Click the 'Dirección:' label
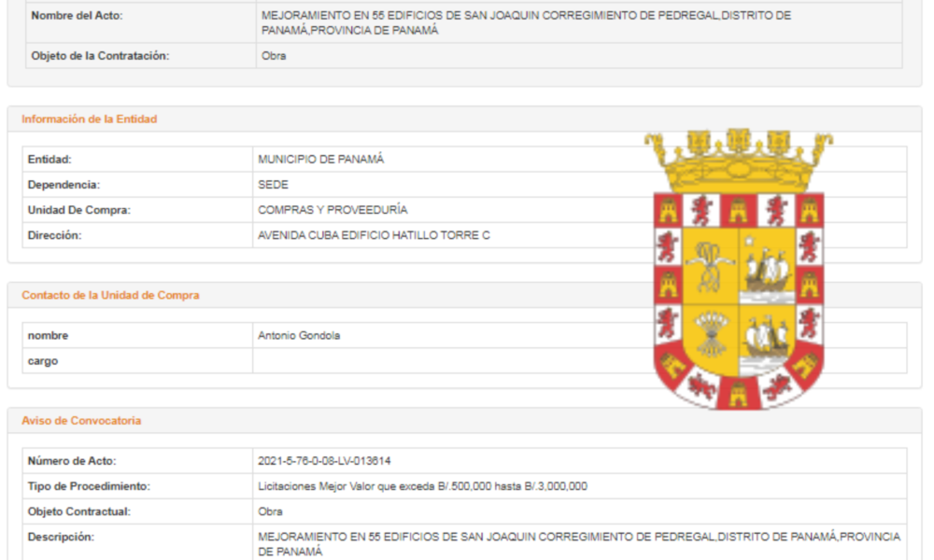 54,235
